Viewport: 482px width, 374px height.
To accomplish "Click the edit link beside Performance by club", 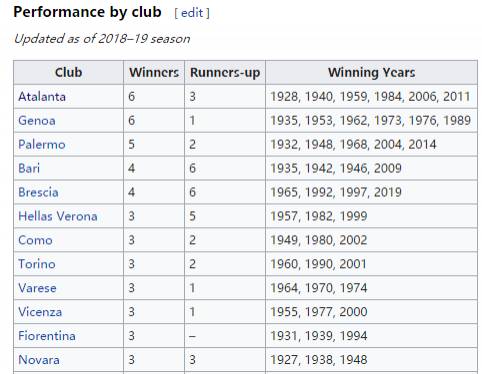I will click(192, 13).
